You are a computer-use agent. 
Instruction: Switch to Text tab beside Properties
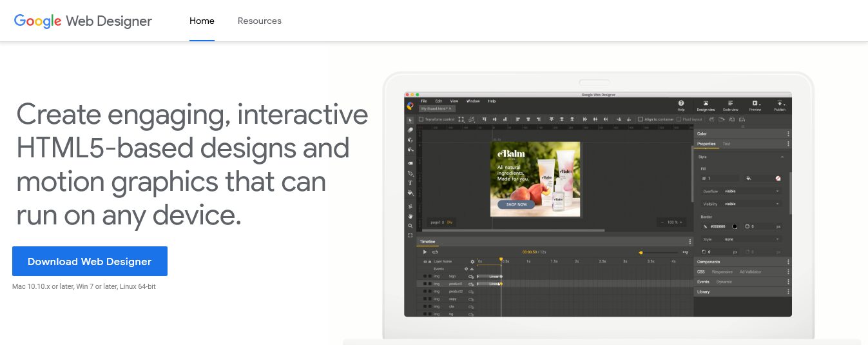click(726, 144)
